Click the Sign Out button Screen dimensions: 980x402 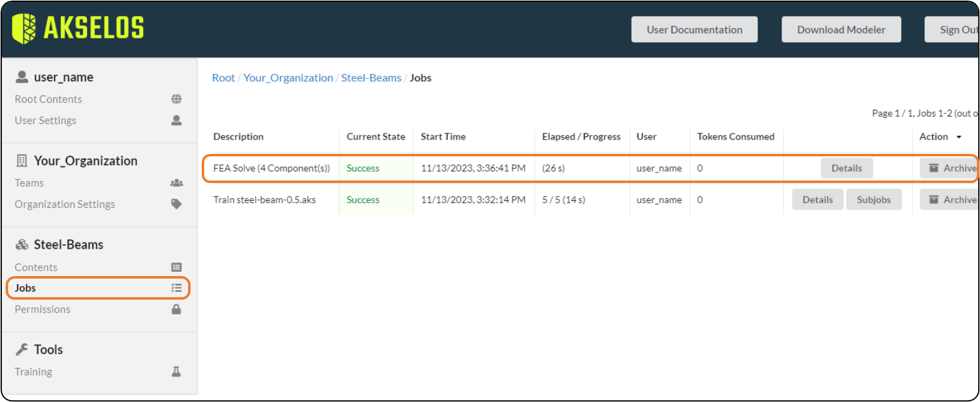point(952,29)
